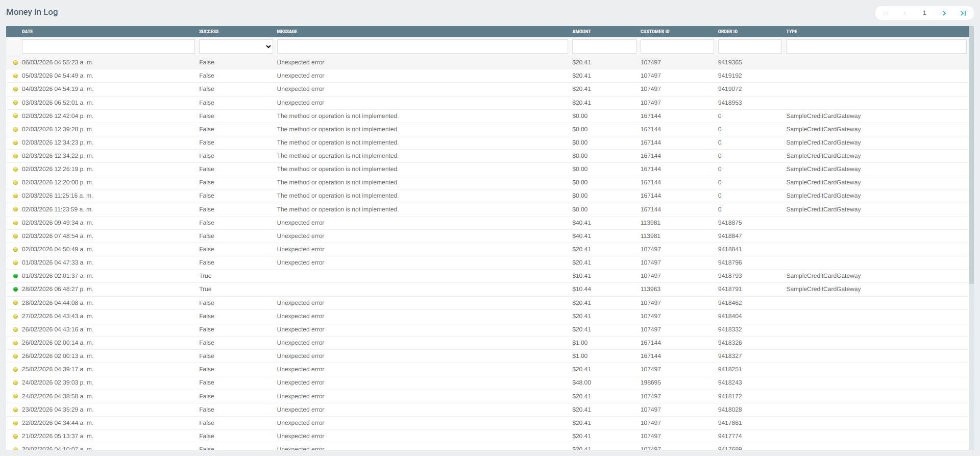The height and width of the screenshot is (456, 980).
Task: Select order ID 9419192 cell
Action: tap(730, 76)
